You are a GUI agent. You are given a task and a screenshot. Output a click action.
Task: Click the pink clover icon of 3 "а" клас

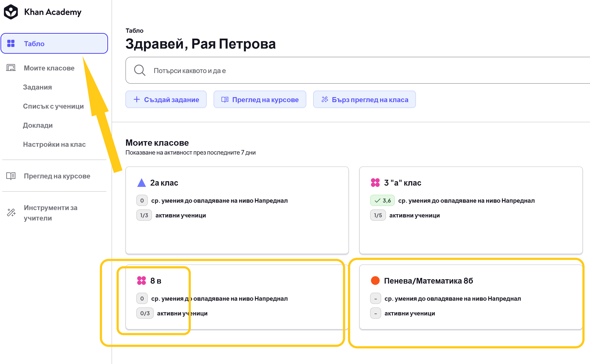click(x=375, y=183)
